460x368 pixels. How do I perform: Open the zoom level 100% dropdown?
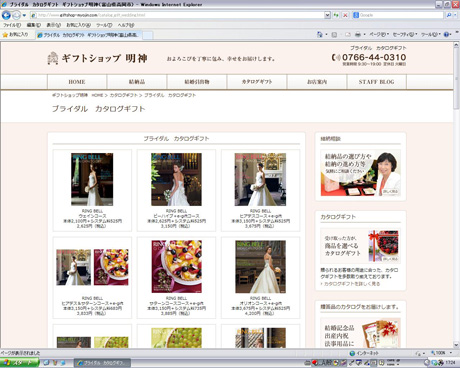click(441, 353)
